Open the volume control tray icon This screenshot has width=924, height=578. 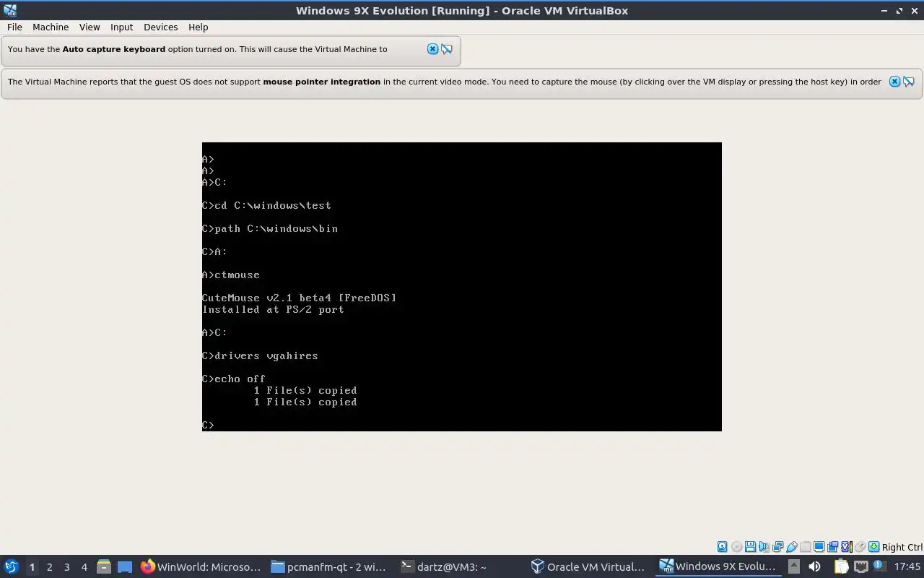tap(814, 566)
